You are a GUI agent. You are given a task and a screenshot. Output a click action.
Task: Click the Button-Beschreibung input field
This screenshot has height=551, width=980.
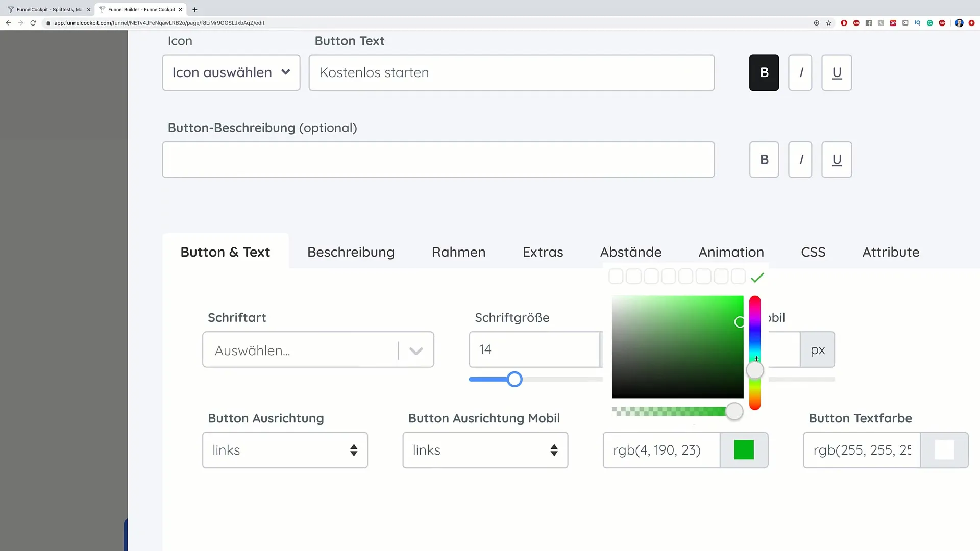[438, 160]
